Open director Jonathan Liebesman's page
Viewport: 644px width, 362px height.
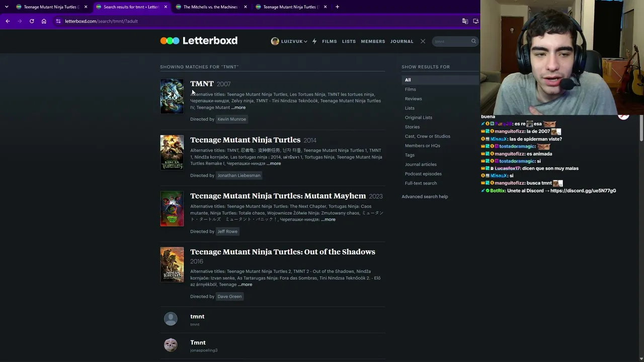point(239,175)
